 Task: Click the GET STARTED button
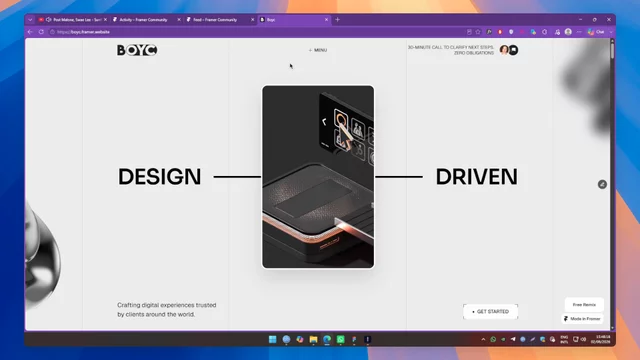(x=491, y=311)
